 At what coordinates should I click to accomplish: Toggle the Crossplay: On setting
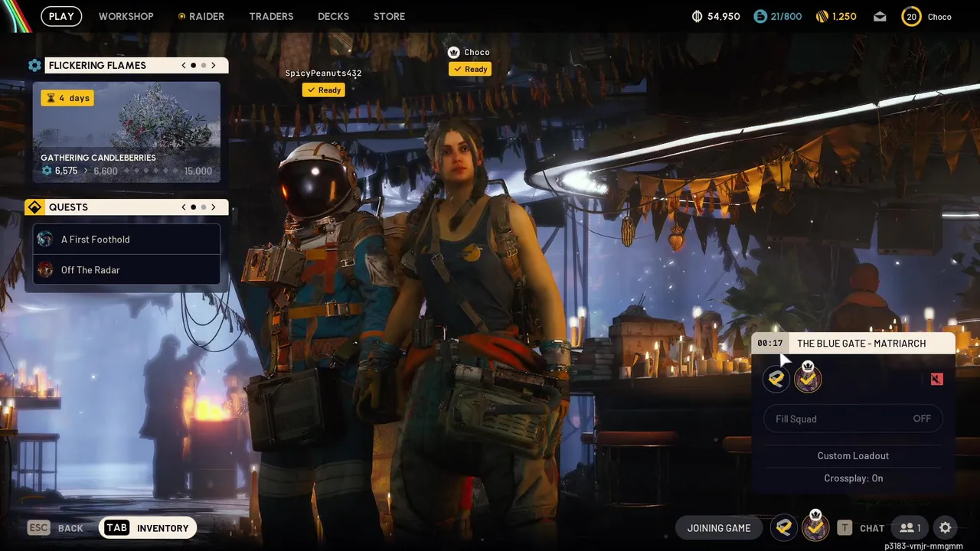(x=853, y=478)
